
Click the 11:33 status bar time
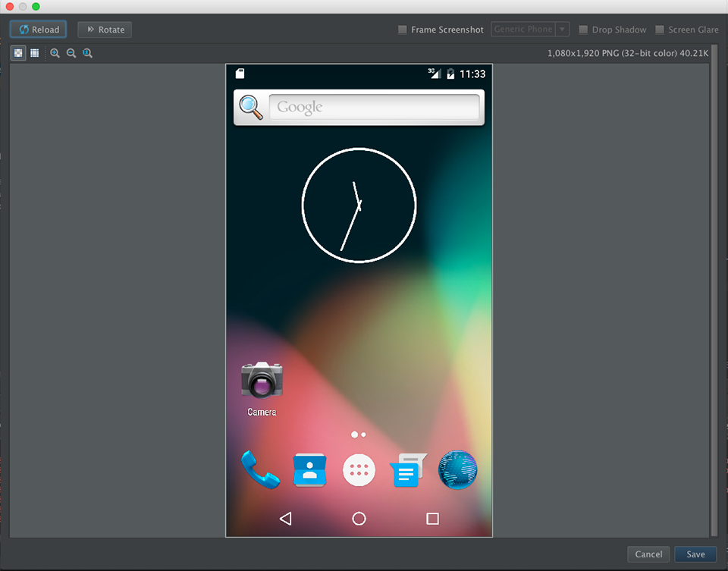pos(472,74)
